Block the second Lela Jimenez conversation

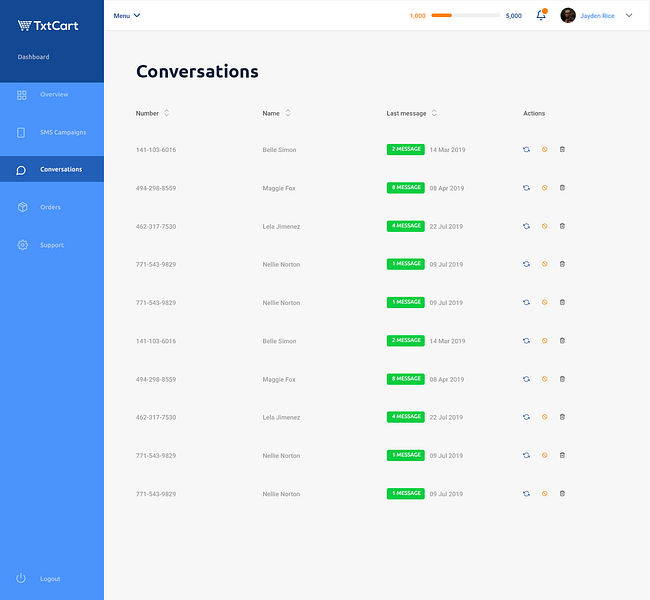(544, 417)
